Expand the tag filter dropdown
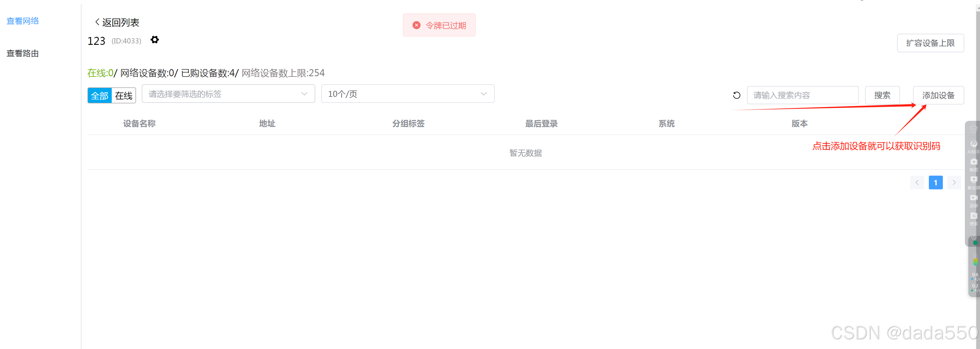Image resolution: width=980 pixels, height=349 pixels. click(x=228, y=94)
